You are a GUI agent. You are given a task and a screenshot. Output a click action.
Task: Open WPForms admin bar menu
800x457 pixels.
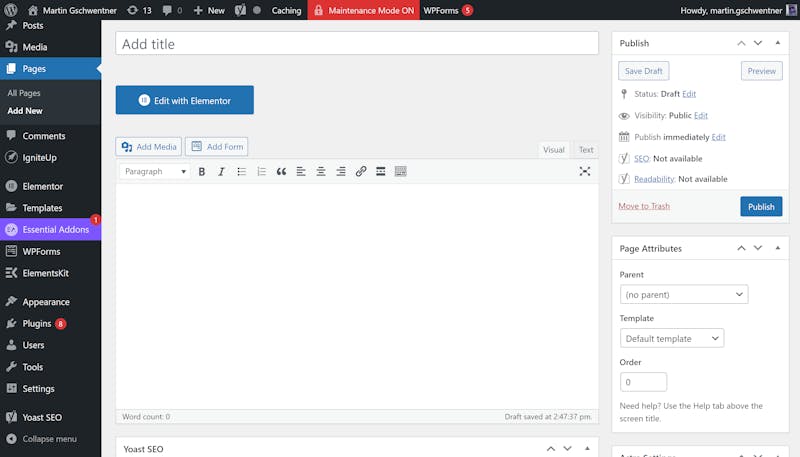tap(448, 10)
